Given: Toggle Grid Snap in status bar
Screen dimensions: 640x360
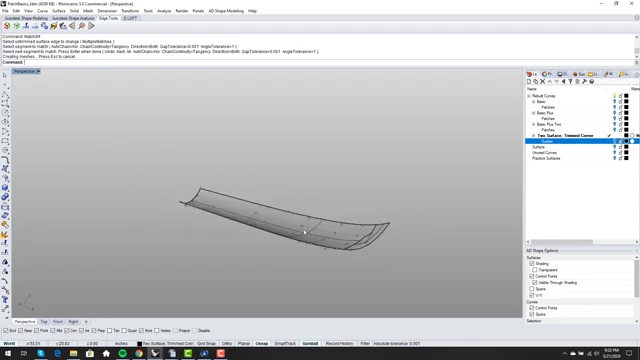Looking at the screenshot, I should (207, 344).
